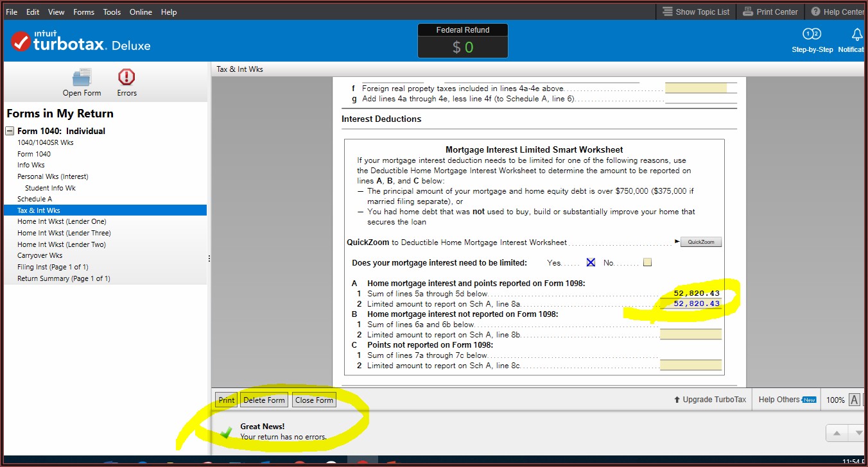Check the No box for mortgage interest limit
This screenshot has height=467, width=868.
[647, 262]
